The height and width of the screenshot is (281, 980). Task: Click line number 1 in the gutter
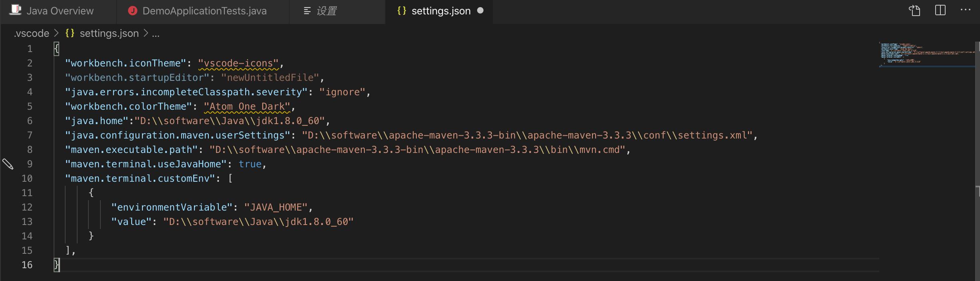click(30, 49)
